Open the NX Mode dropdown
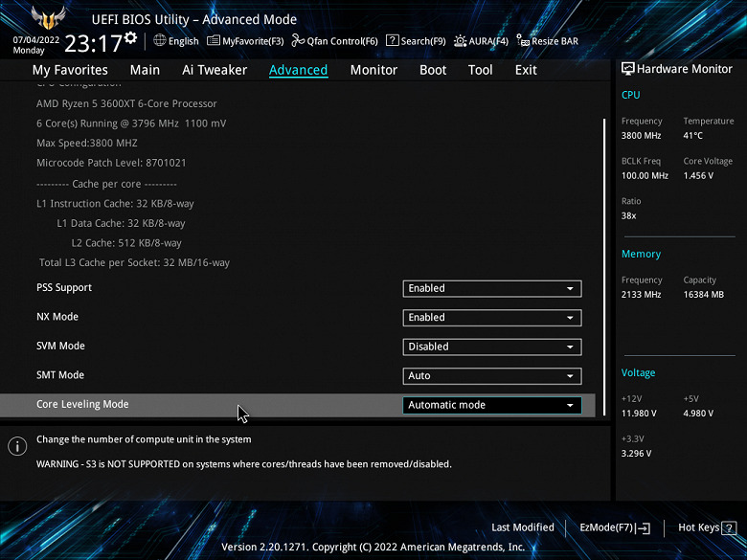Screen dimensions: 747x560 pyautogui.click(x=492, y=318)
